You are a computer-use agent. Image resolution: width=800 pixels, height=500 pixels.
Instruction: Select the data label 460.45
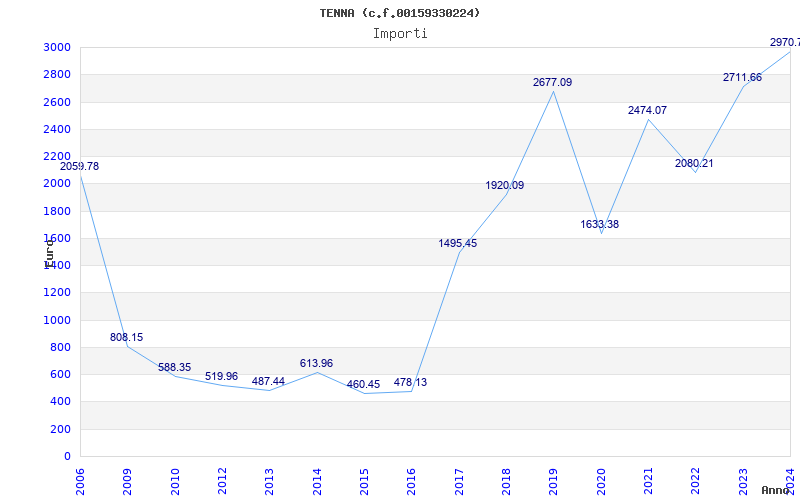pos(363,384)
